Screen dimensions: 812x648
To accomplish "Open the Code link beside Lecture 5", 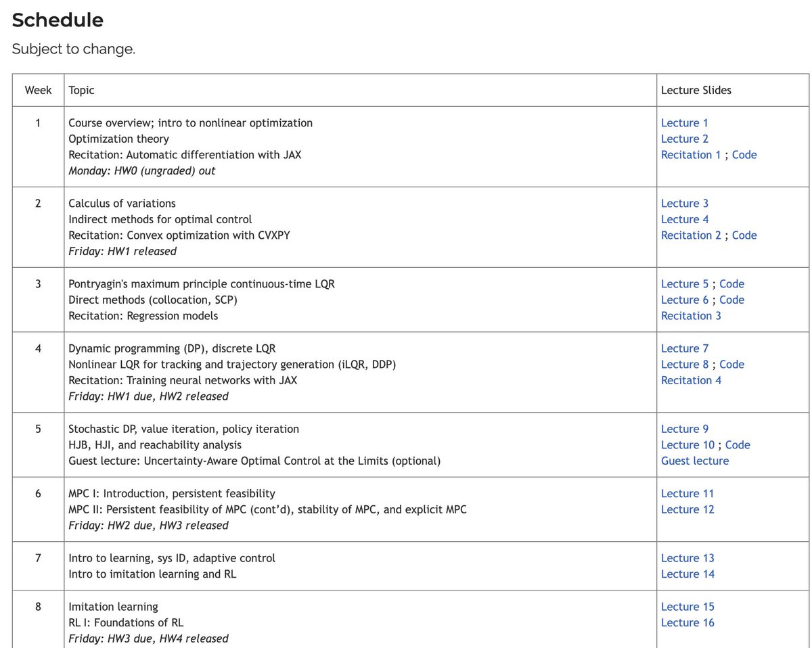I will (731, 284).
